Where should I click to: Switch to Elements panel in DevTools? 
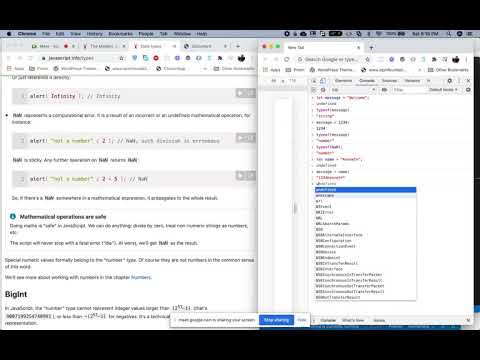point(343,81)
